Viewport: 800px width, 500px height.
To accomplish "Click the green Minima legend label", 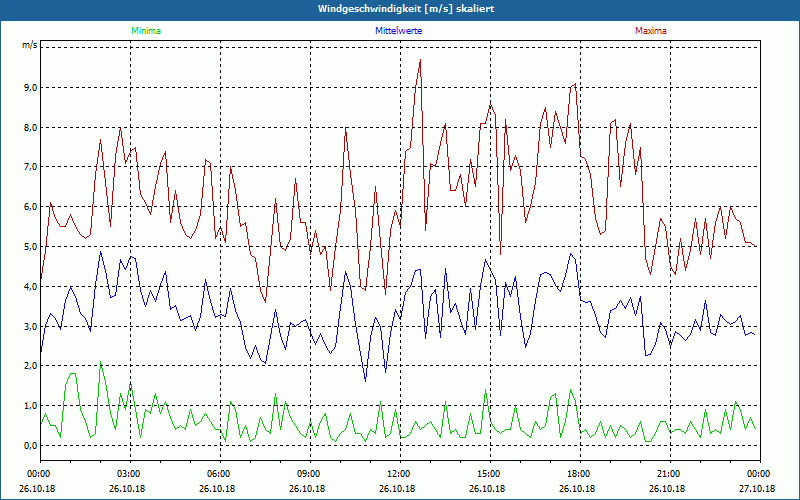I will pyautogui.click(x=146, y=31).
